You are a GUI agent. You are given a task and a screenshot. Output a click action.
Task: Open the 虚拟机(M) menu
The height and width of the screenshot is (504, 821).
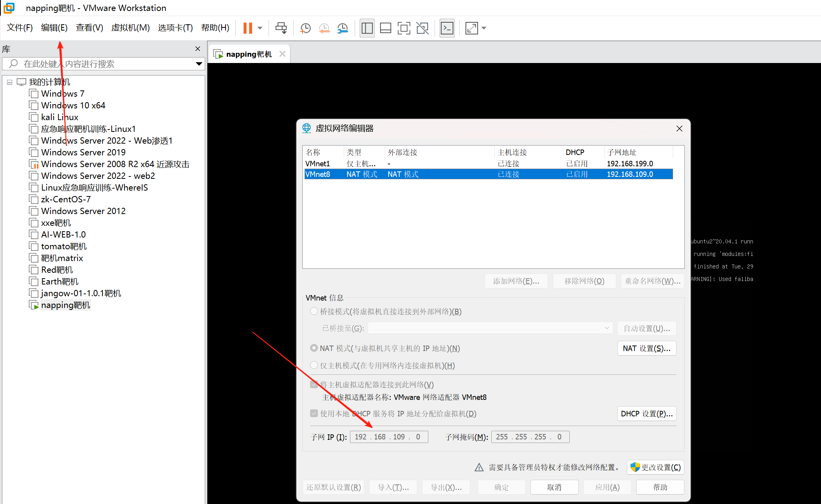click(x=130, y=28)
